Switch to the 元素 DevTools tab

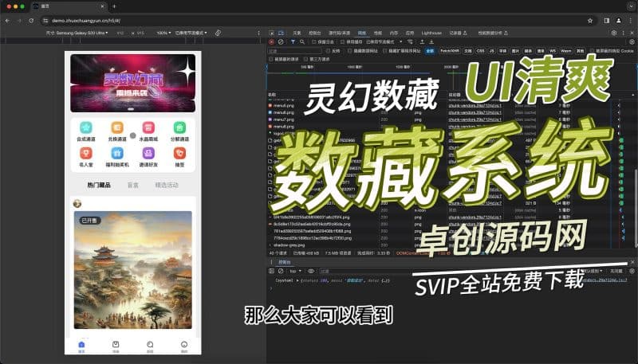pos(297,33)
